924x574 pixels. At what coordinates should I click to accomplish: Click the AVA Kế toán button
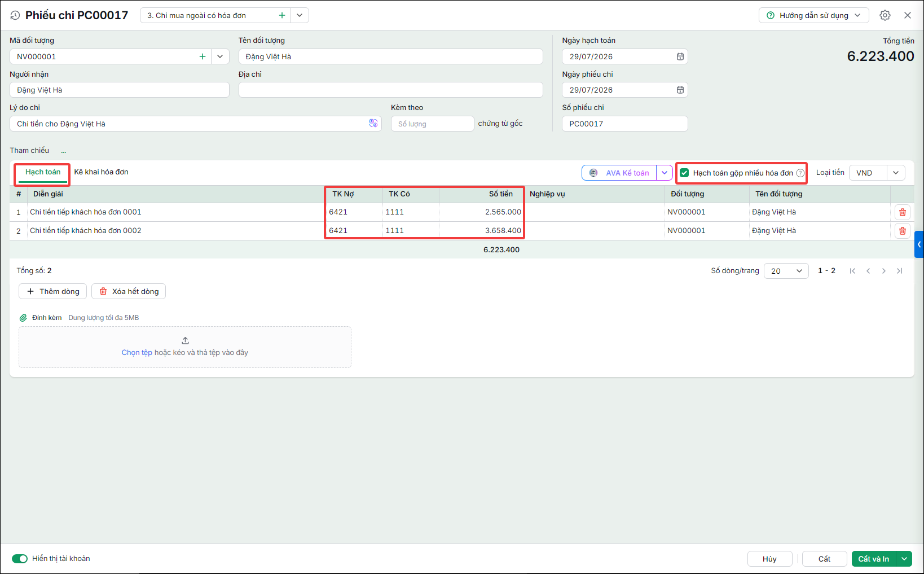point(619,173)
